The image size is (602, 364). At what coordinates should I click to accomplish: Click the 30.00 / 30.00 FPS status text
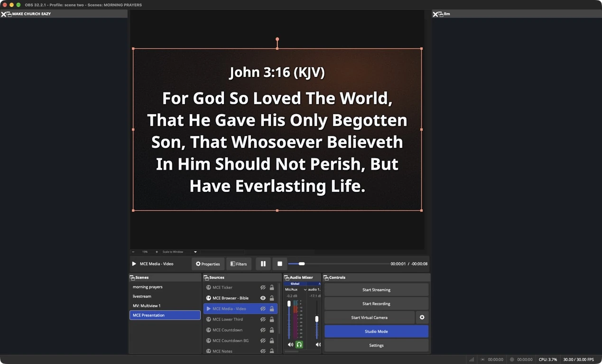click(578, 360)
